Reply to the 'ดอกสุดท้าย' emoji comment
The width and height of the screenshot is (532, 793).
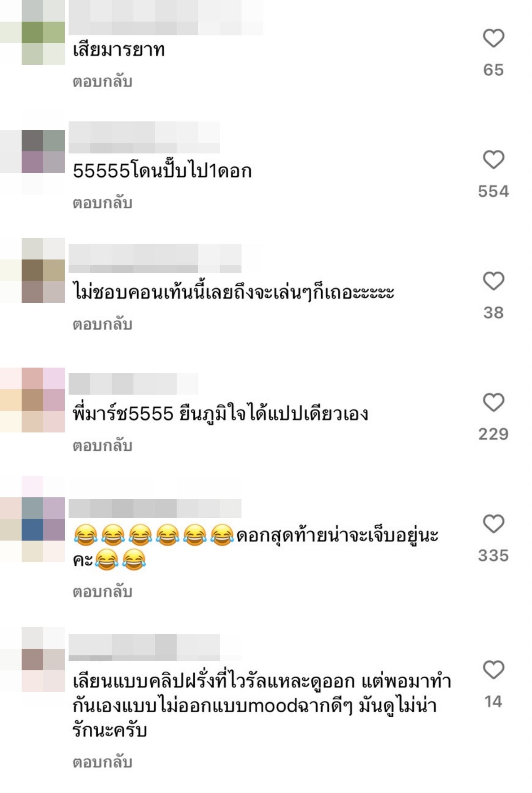(103, 591)
